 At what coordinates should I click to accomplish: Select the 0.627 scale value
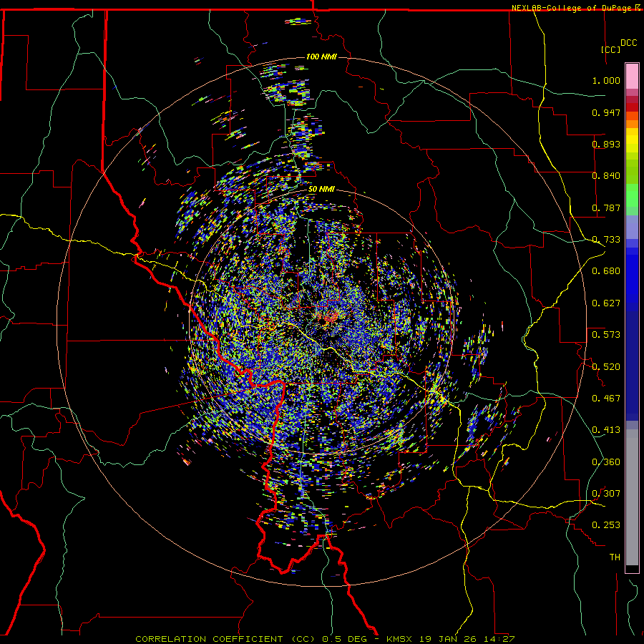[x=606, y=303]
